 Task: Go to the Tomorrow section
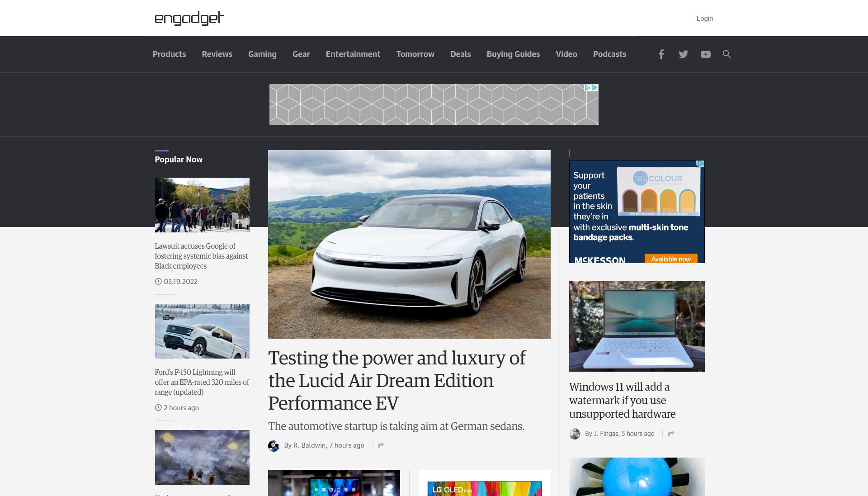click(415, 54)
